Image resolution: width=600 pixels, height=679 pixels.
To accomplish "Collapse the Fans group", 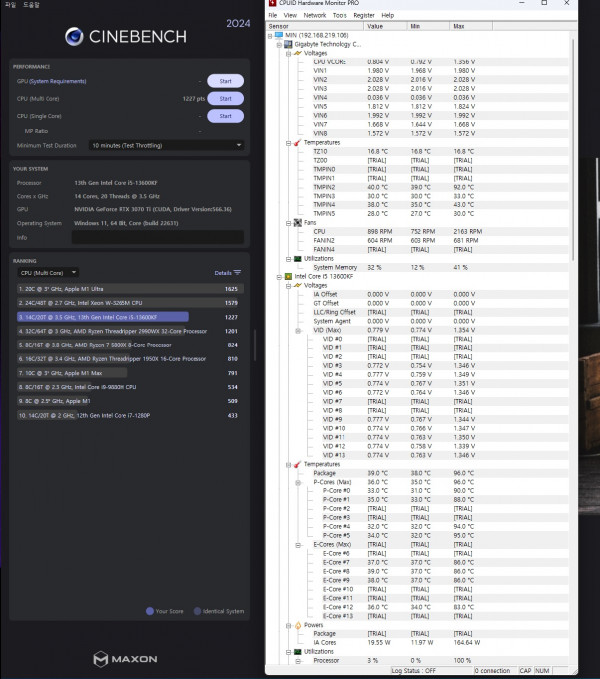I will [289, 223].
